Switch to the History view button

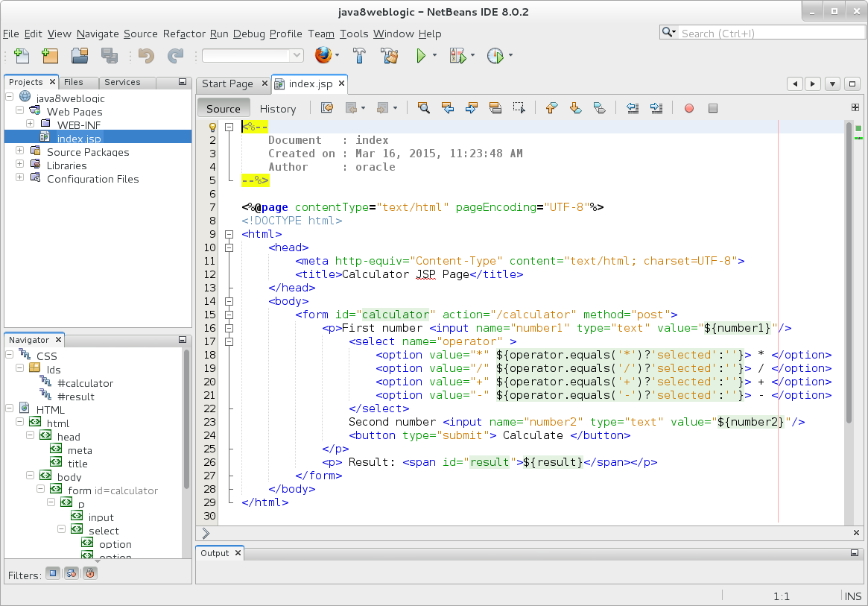pyautogui.click(x=278, y=109)
